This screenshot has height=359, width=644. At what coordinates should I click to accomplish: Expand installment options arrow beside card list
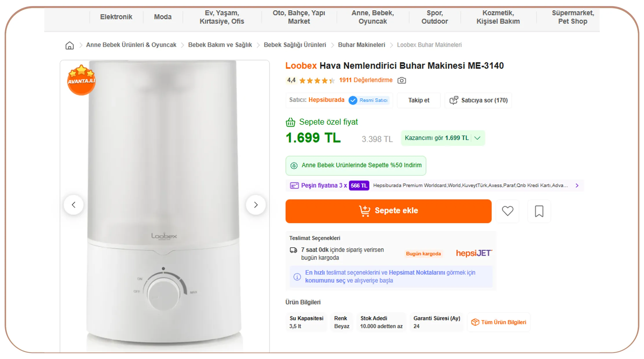pos(577,186)
